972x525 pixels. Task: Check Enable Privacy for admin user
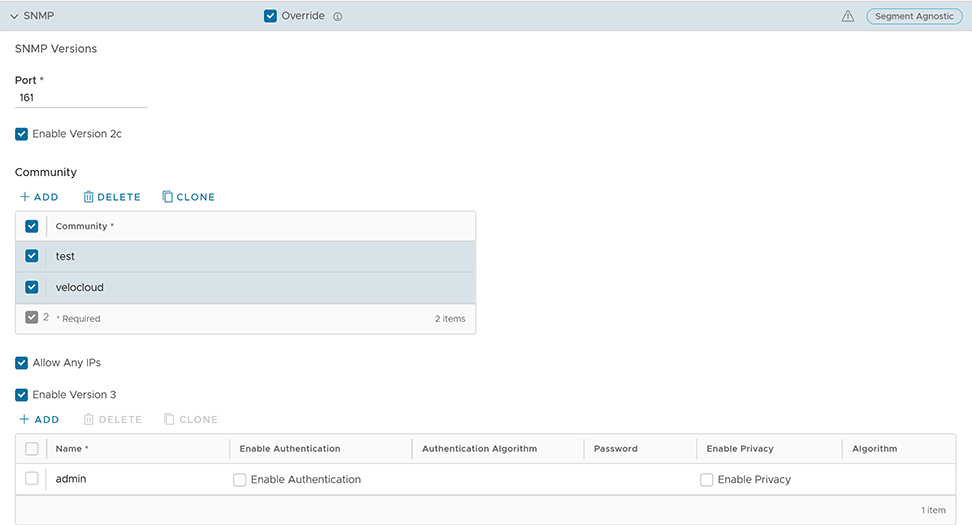[707, 480]
